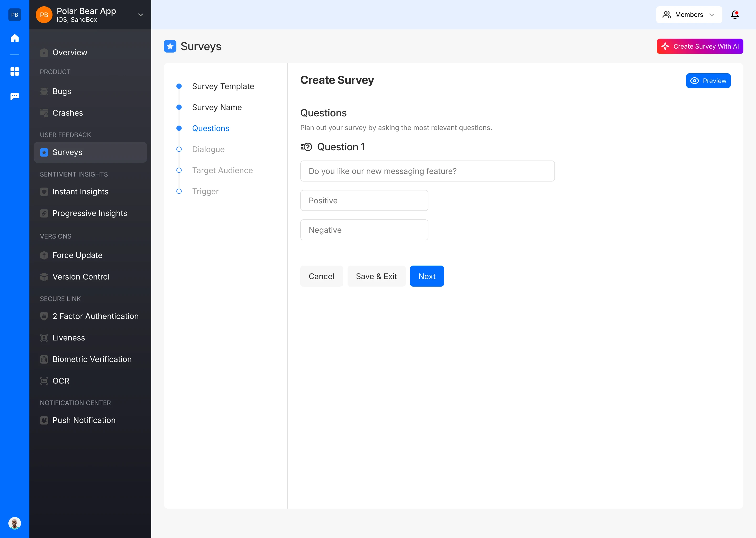Click the home icon in left rail
This screenshot has width=756, height=538.
pyautogui.click(x=14, y=38)
